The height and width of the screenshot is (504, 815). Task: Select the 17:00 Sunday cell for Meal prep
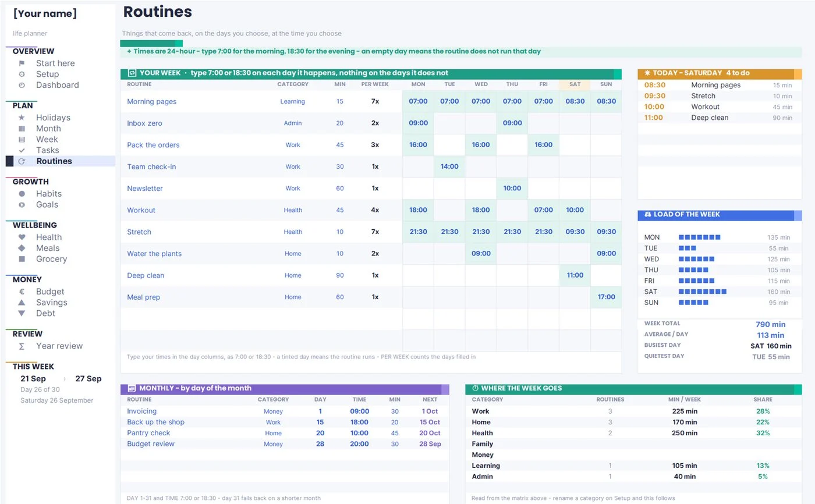(606, 297)
